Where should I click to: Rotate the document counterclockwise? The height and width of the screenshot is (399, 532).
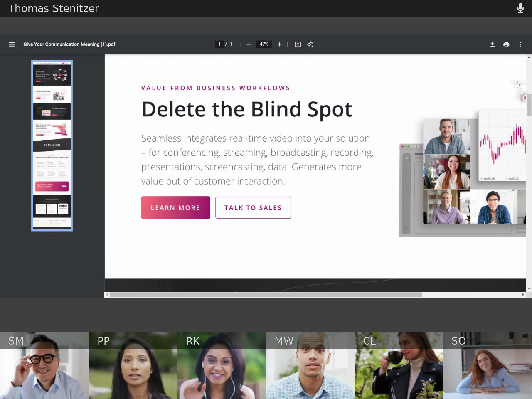click(x=310, y=44)
